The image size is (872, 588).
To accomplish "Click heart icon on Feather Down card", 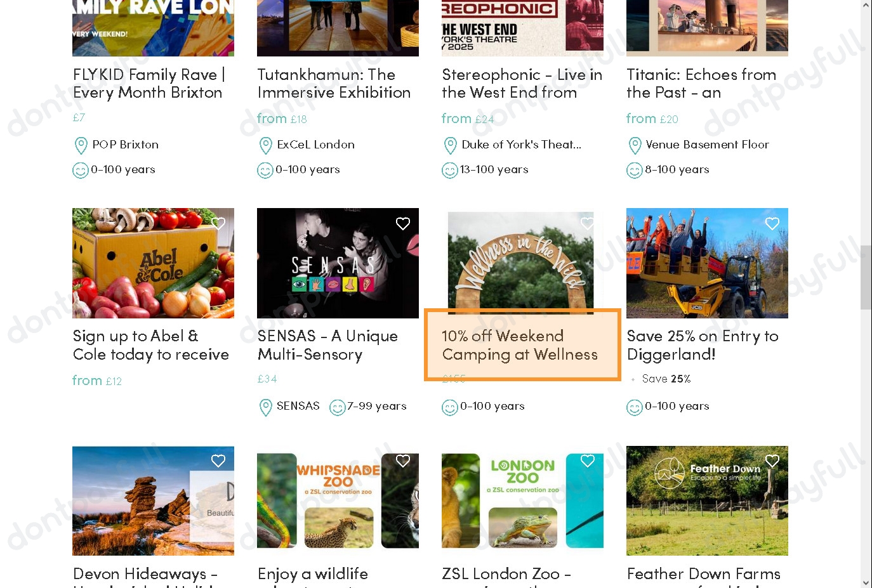I will (x=772, y=461).
